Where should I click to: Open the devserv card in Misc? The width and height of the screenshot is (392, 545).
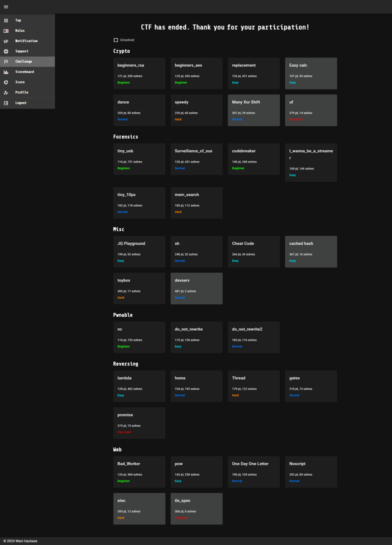(x=196, y=288)
